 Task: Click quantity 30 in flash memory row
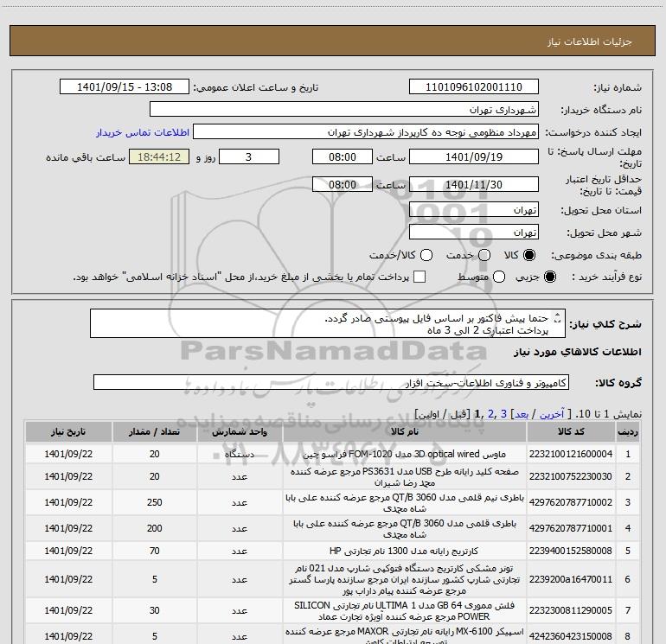click(154, 610)
